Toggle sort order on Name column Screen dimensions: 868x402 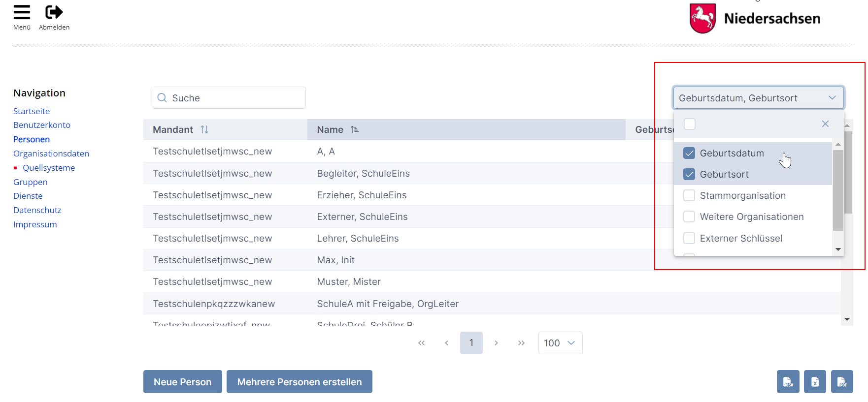(354, 129)
